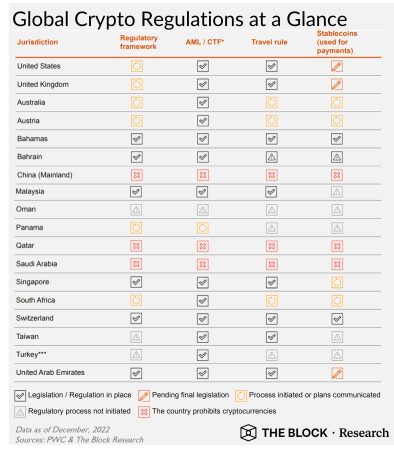Click United States stablecoins pencil icon
Image resolution: width=394 pixels, height=450 pixels.
point(337,66)
